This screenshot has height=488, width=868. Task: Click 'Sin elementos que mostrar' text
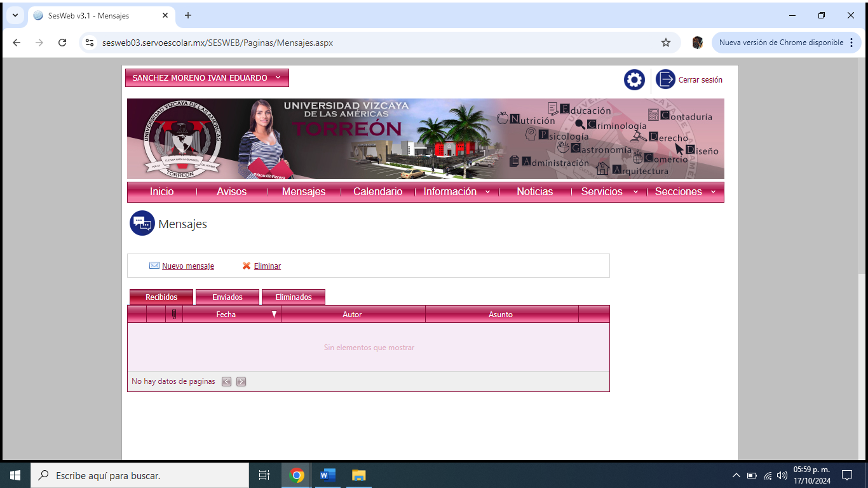tap(369, 348)
